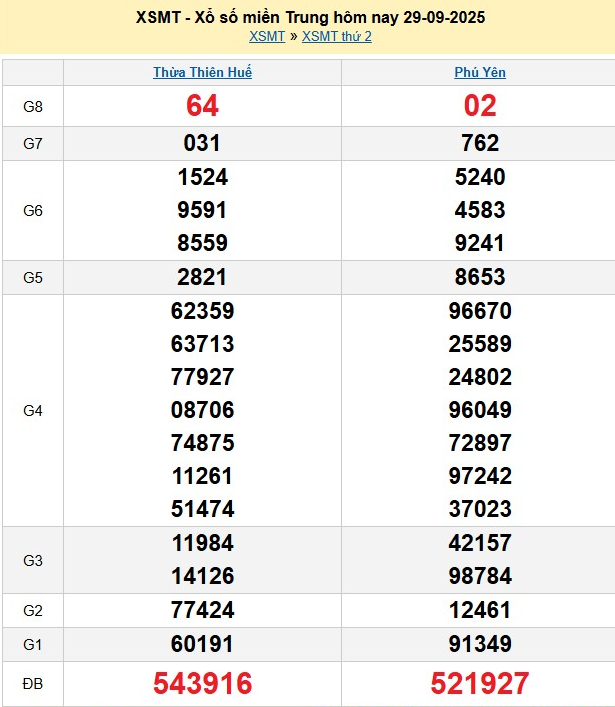Click the G4 row label

(32, 410)
